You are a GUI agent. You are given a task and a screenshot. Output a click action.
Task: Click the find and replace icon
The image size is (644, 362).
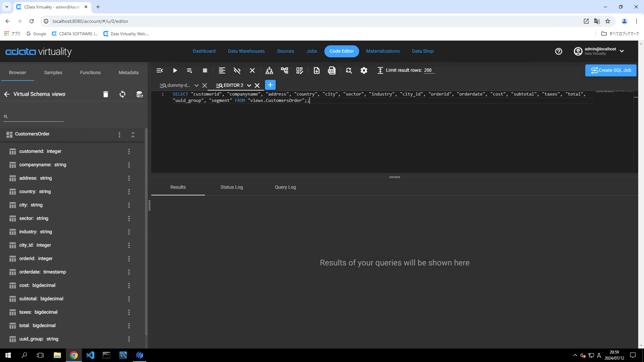point(349,70)
